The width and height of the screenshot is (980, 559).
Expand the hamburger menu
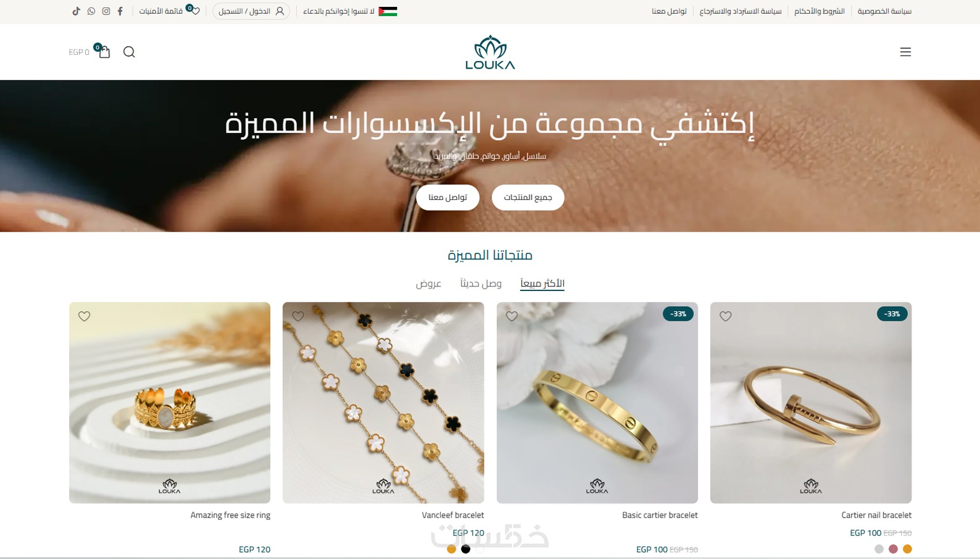coord(906,52)
